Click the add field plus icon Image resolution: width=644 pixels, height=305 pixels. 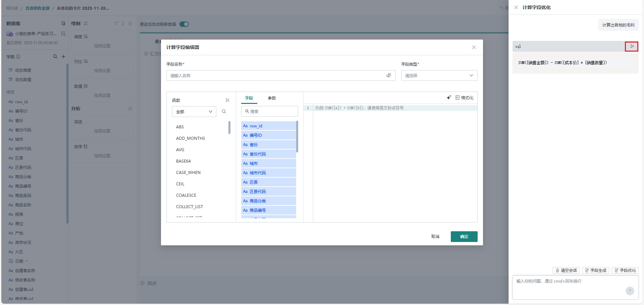(x=63, y=57)
